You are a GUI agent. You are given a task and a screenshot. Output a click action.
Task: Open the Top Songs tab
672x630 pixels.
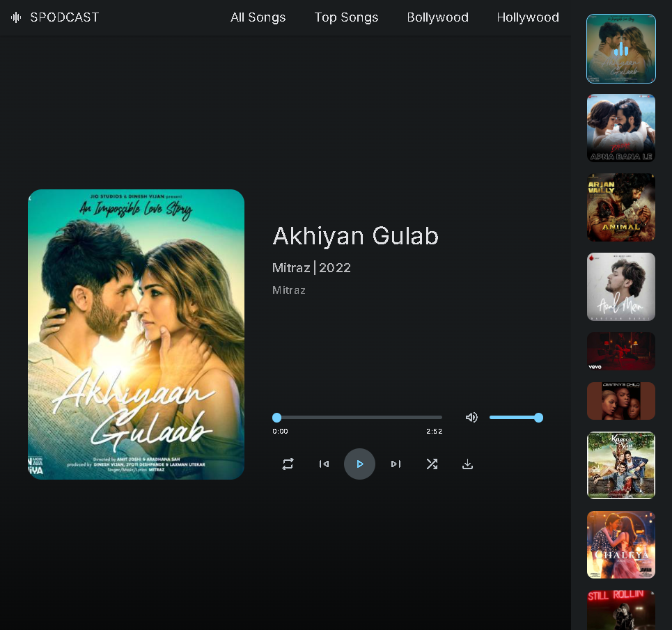tap(346, 17)
